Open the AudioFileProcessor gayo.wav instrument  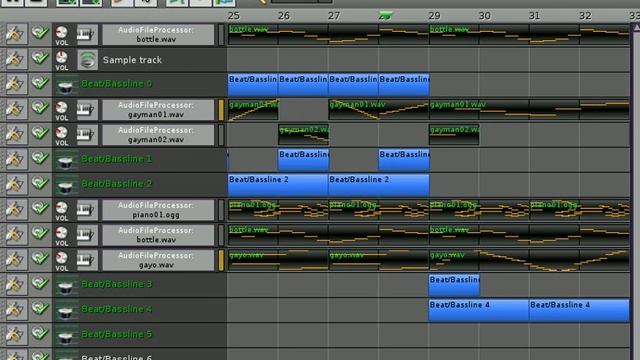tap(158, 260)
